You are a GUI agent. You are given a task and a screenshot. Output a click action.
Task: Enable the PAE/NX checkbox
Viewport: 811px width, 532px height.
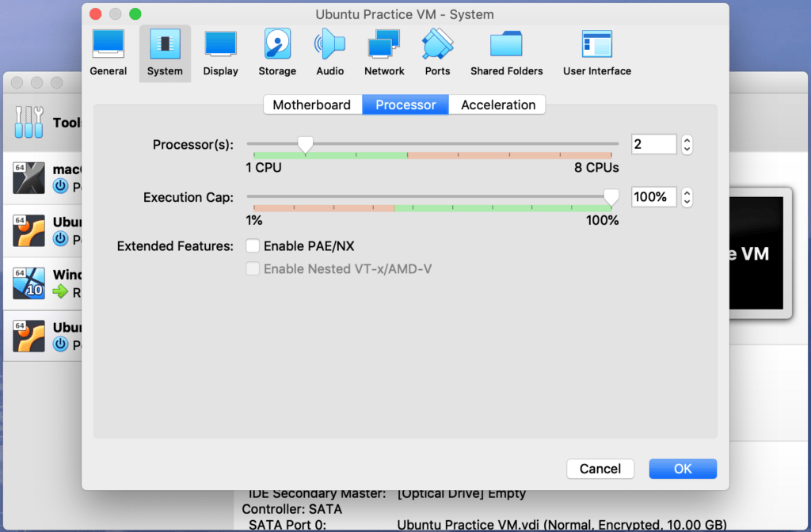(253, 245)
